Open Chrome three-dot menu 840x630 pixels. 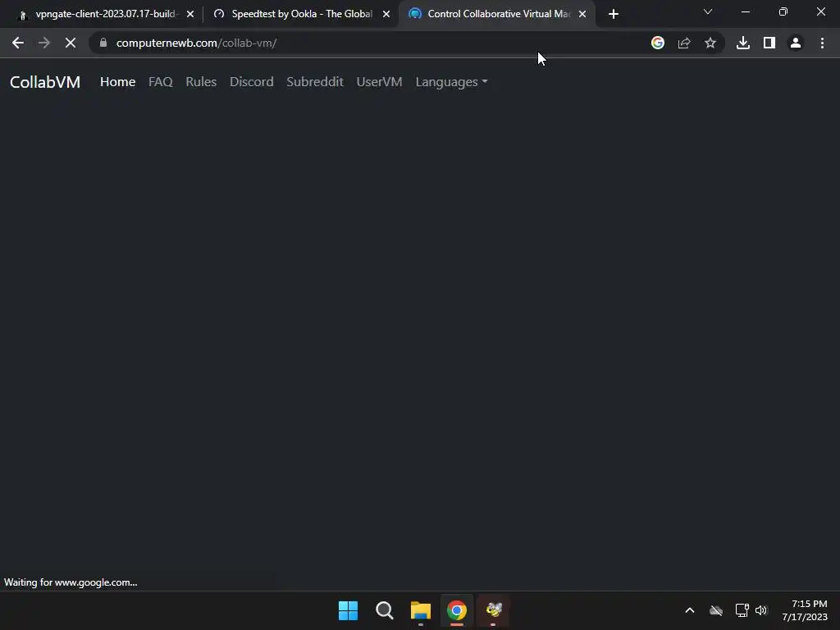(x=822, y=43)
